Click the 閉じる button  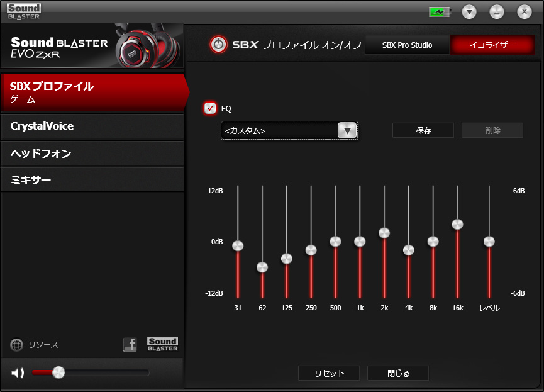click(x=398, y=373)
